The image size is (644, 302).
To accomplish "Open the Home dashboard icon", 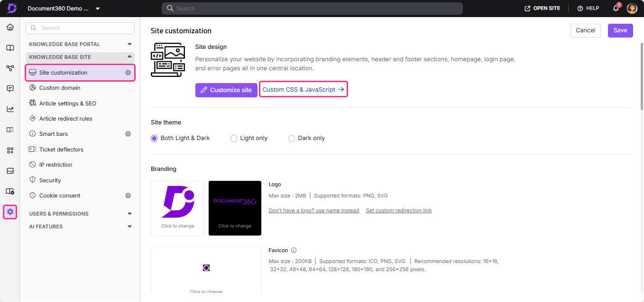I will click(x=10, y=27).
